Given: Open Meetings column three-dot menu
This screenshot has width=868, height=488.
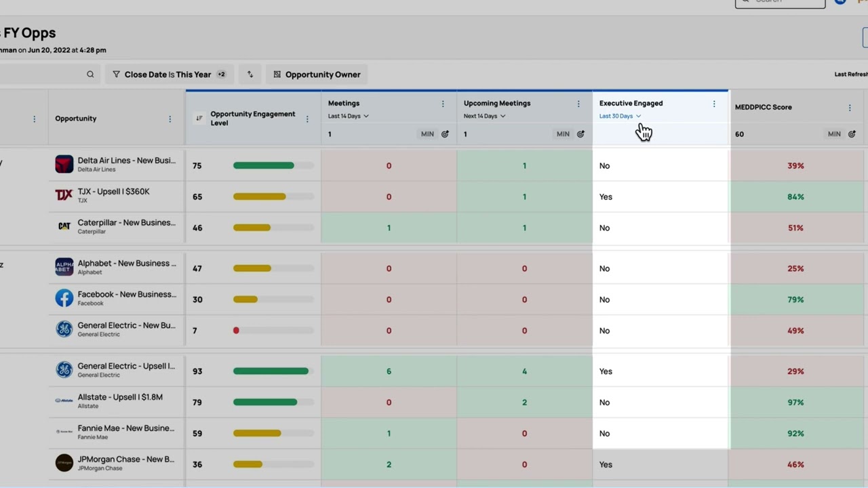Looking at the screenshot, I should [443, 104].
